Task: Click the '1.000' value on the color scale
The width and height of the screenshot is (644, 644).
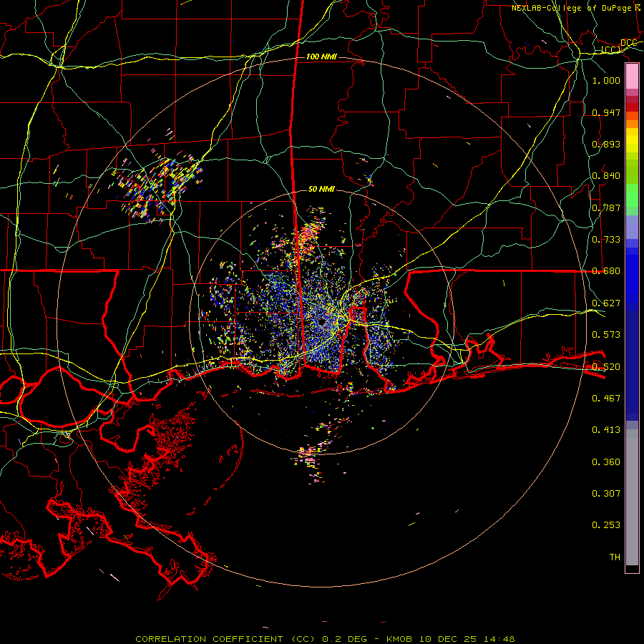Action: [606, 80]
